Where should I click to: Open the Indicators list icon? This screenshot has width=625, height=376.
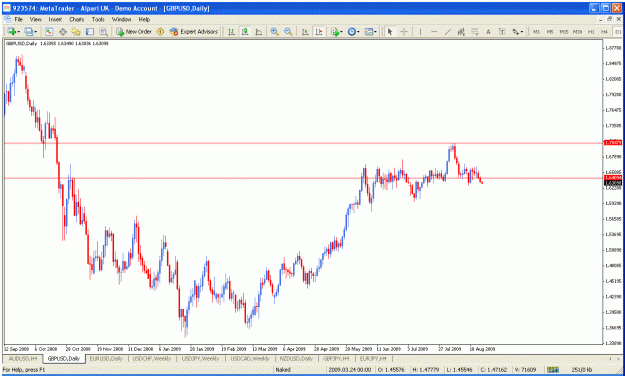point(334,31)
